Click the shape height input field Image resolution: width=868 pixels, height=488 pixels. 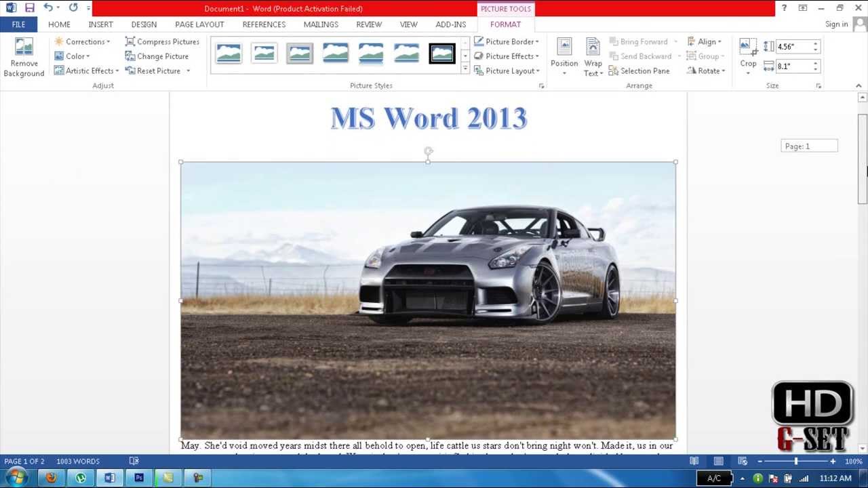(793, 47)
